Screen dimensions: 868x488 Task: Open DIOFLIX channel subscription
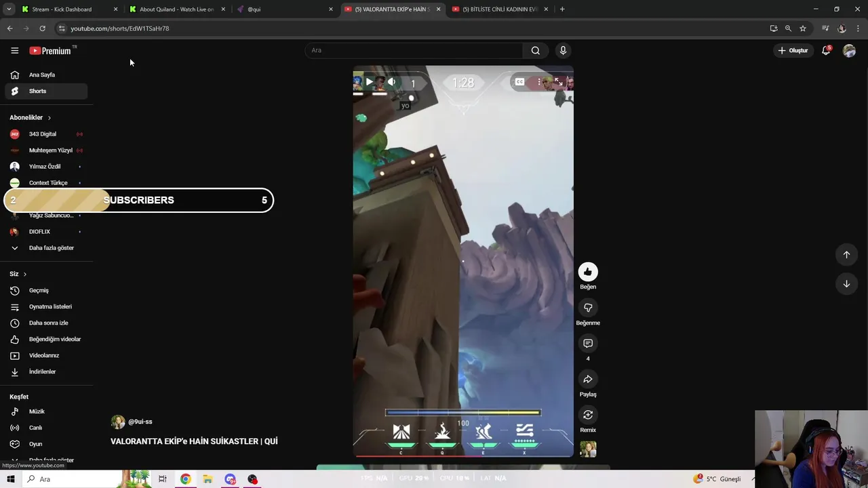(46, 232)
